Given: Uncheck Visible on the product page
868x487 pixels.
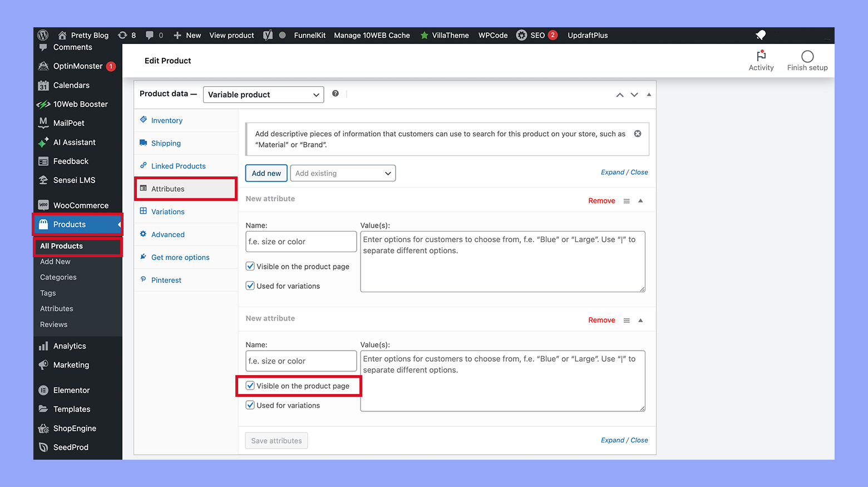Looking at the screenshot, I should tap(250, 385).
